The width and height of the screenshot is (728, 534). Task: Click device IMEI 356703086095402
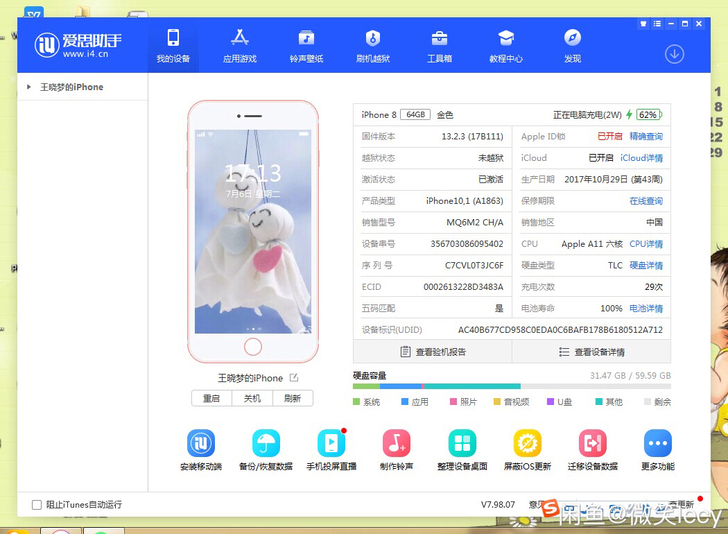(x=467, y=244)
